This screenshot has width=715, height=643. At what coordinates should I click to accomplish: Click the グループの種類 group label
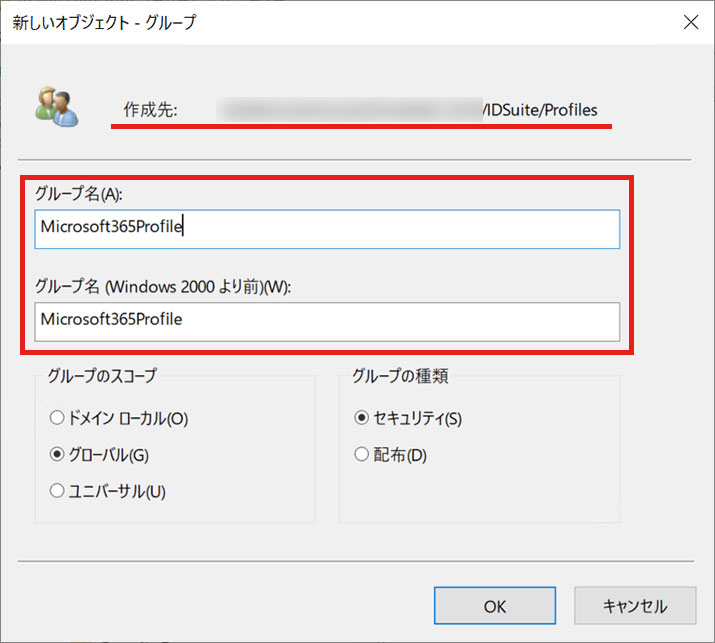400,376
